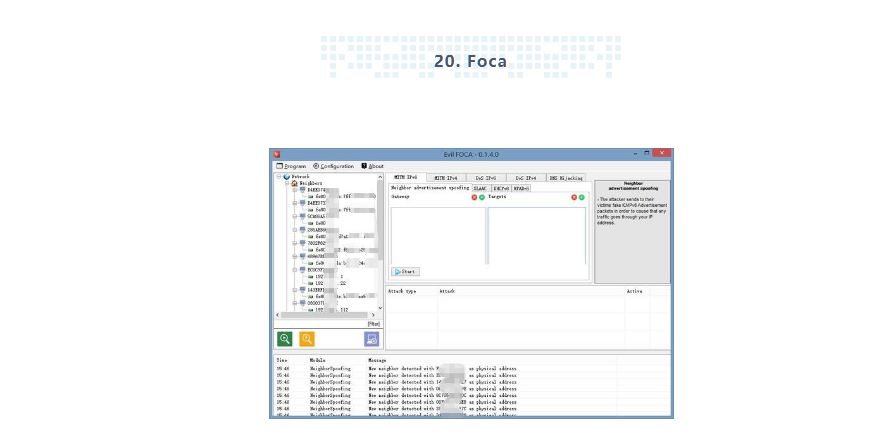Click the blue add-computer icon
Screen dimensions: 871x441
point(371,339)
